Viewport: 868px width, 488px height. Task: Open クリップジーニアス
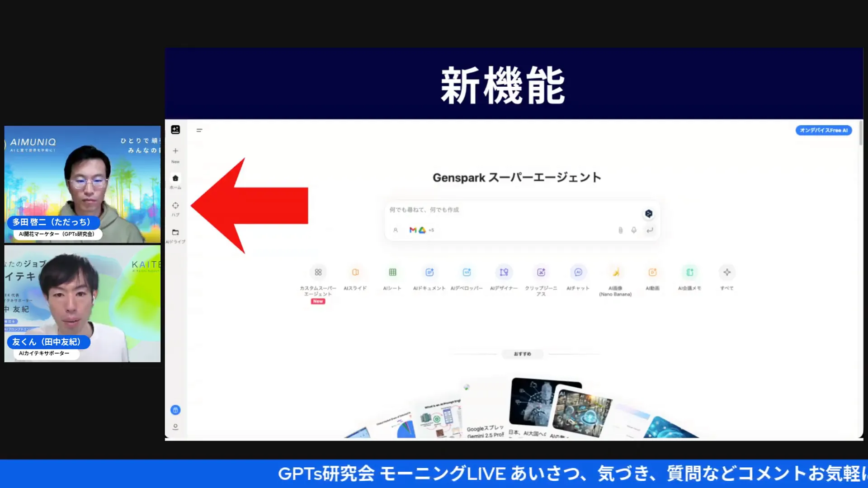click(541, 277)
